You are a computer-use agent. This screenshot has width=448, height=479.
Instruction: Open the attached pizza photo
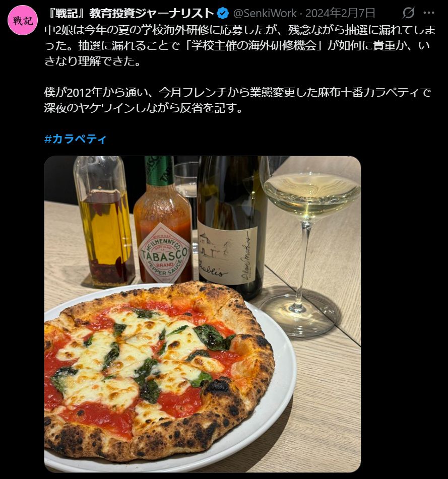coord(202,314)
